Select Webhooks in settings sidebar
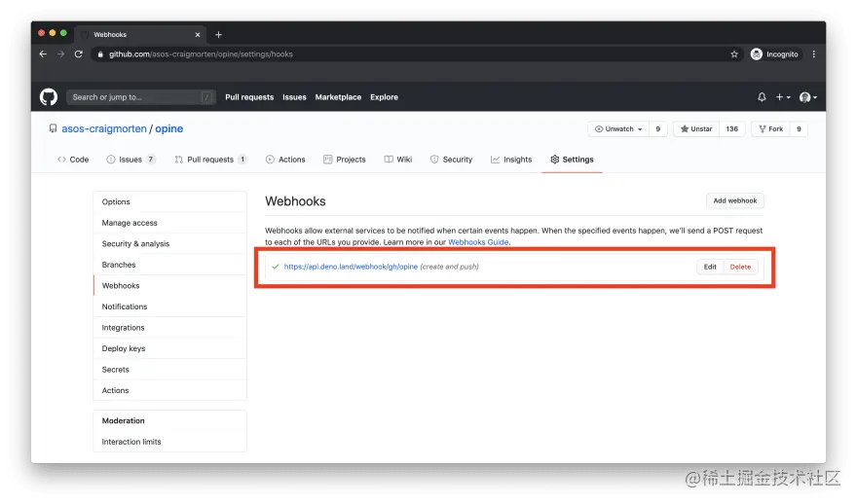The image size is (857, 504). tap(170, 286)
